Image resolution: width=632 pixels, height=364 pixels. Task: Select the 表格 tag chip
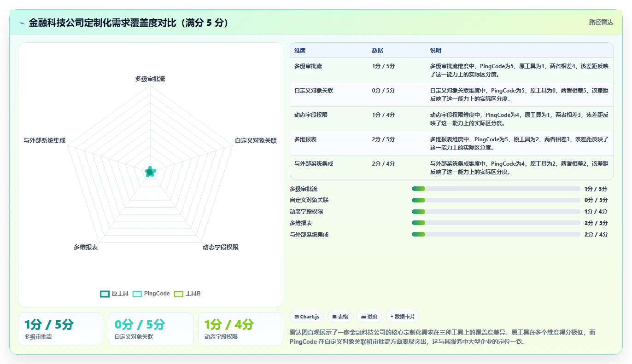point(340,317)
